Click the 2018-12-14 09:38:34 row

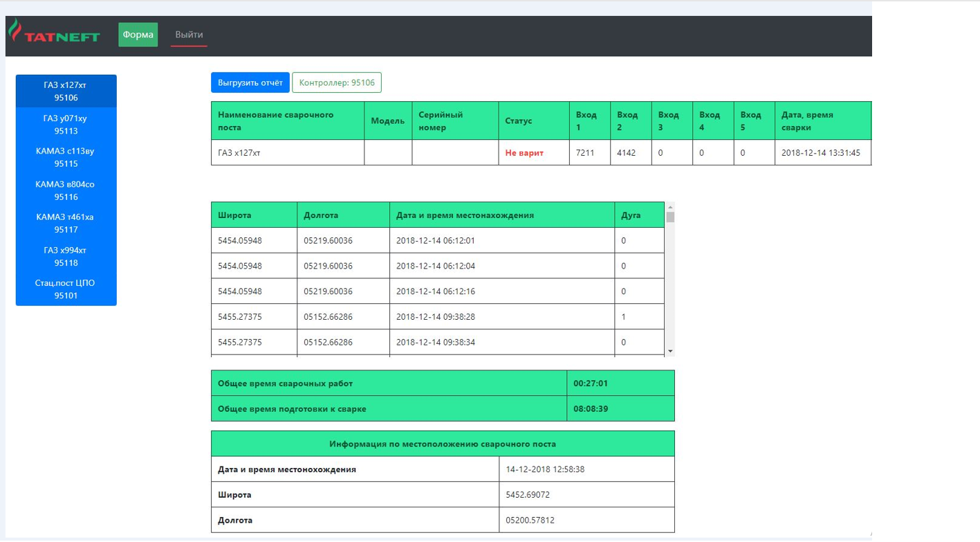point(438,342)
